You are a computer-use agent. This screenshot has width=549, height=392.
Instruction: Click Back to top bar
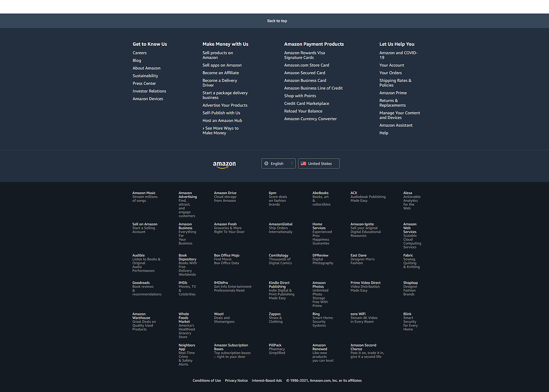pyautogui.click(x=274, y=21)
